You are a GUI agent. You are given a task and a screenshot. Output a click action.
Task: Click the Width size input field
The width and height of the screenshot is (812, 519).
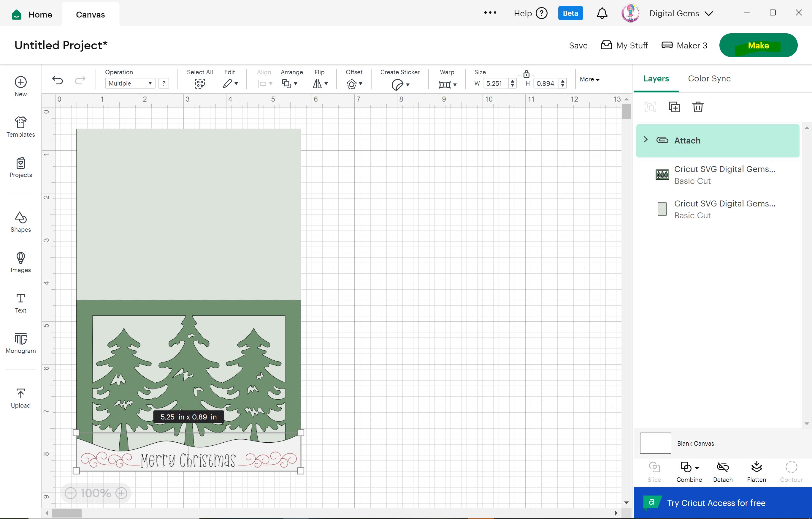click(495, 83)
